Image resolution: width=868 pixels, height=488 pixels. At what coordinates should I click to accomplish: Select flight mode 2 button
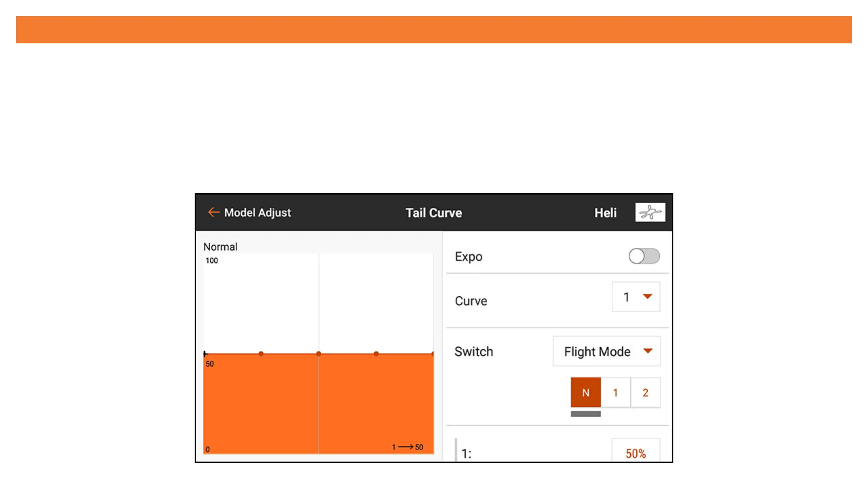(645, 392)
